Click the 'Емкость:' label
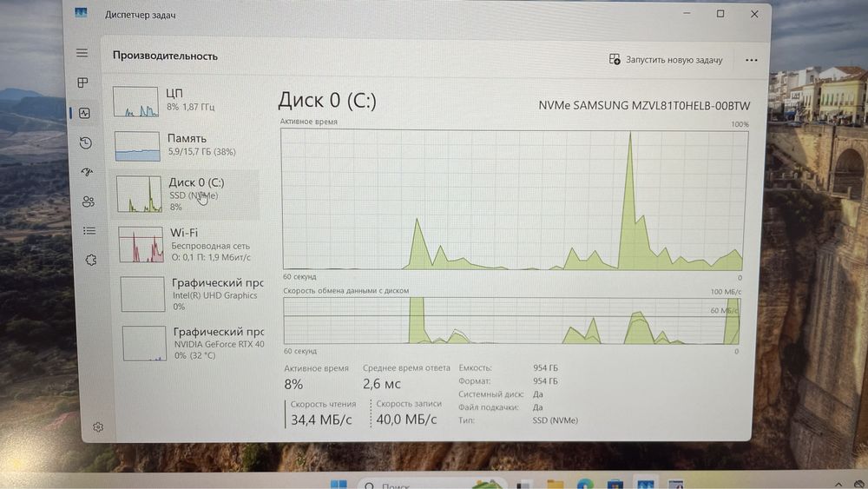This screenshot has width=868, height=489. 475,367
